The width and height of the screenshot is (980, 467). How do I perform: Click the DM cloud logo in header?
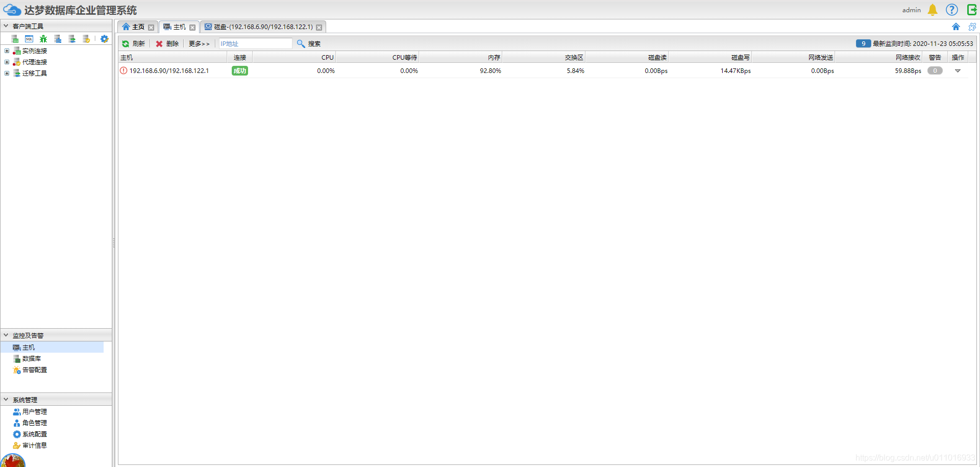click(x=12, y=10)
